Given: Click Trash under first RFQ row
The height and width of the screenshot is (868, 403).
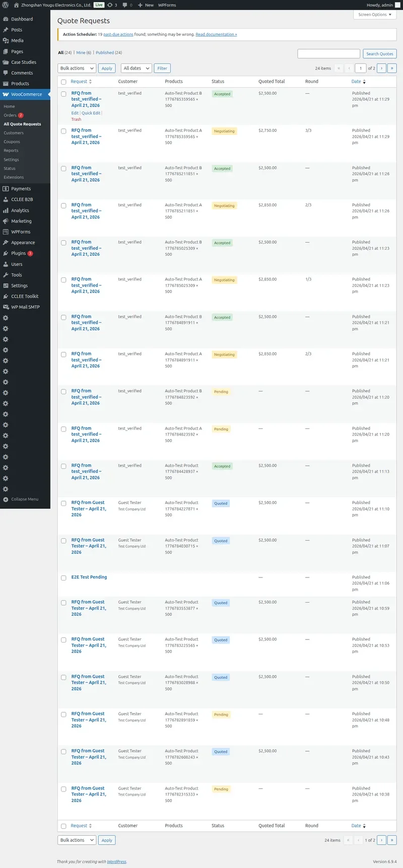Looking at the screenshot, I should click(x=76, y=119).
